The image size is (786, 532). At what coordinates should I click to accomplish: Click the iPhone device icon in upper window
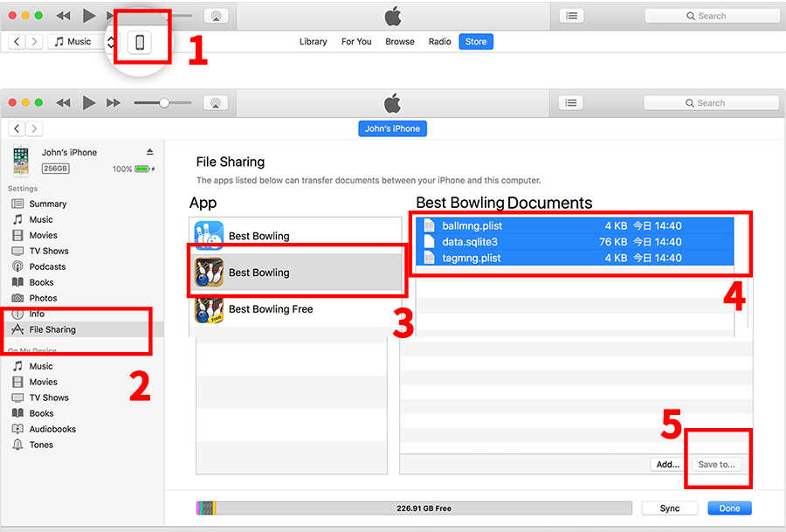pyautogui.click(x=140, y=42)
